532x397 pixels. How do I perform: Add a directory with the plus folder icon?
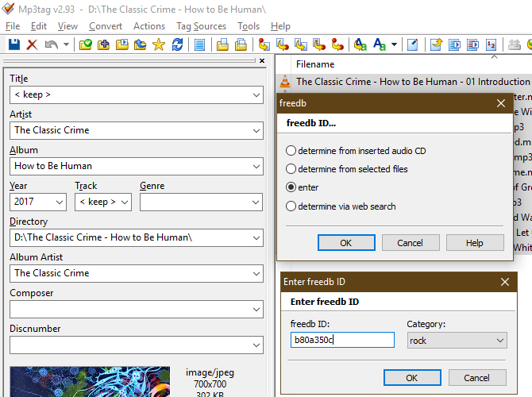tap(103, 44)
